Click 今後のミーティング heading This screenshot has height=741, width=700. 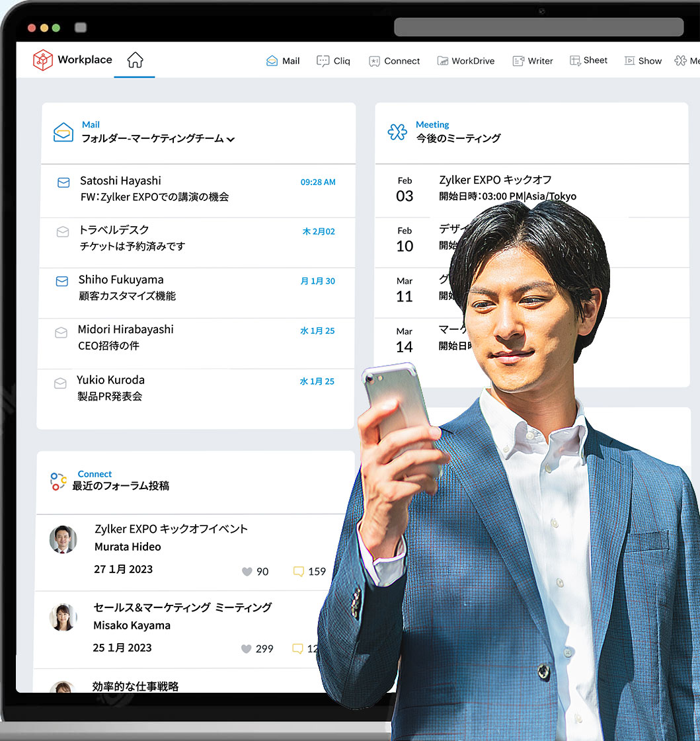458,138
